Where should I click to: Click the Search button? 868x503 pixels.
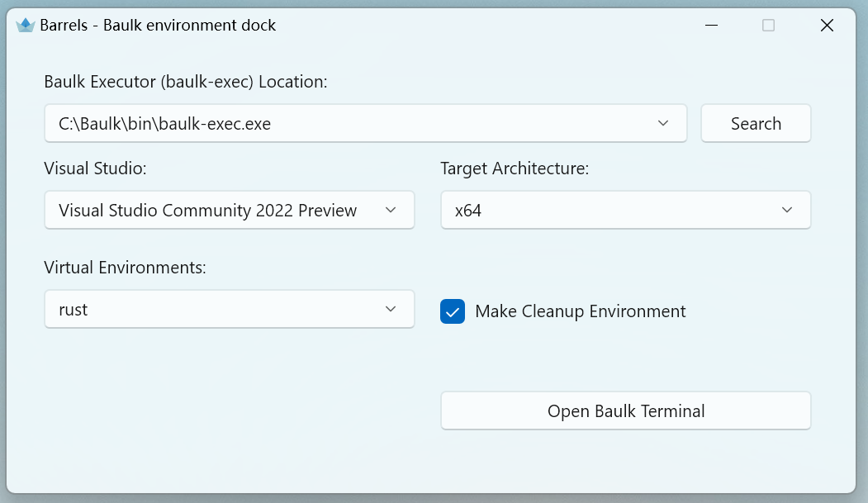tap(756, 123)
